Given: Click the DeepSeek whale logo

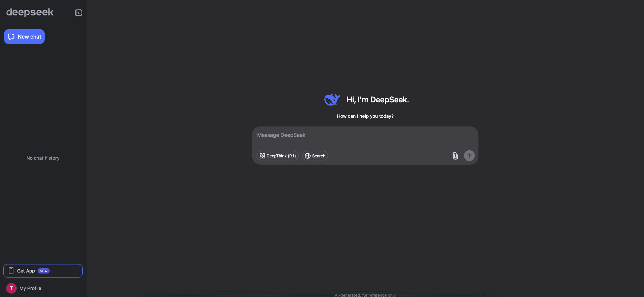Looking at the screenshot, I should tap(332, 100).
